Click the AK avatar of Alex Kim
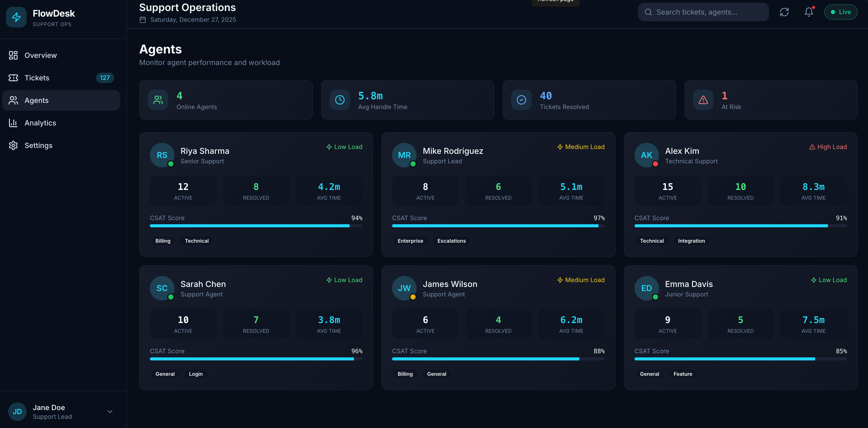 [x=647, y=155]
